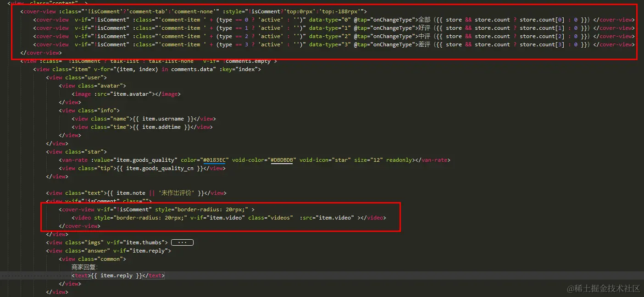Click the opening van-rate tag name
Image resolution: width=644 pixels, height=297 pixels.
(x=75, y=160)
